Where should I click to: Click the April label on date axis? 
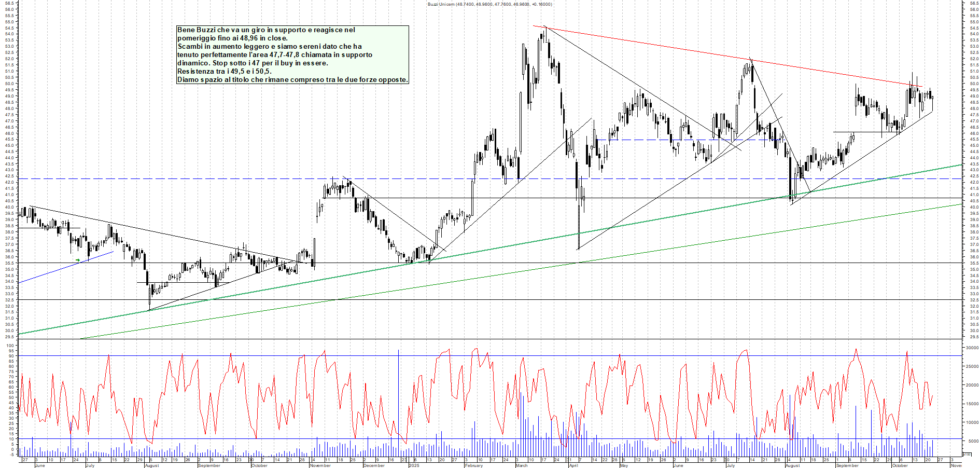coord(573,465)
